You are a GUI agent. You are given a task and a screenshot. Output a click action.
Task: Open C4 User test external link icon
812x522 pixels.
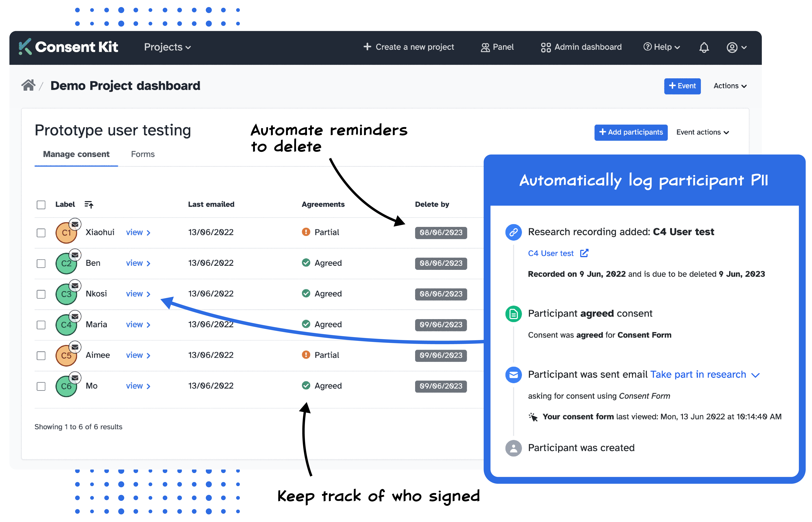pos(584,253)
